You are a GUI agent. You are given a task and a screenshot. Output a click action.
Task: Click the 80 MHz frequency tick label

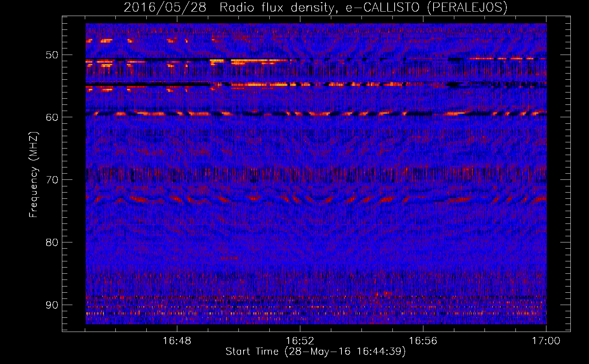pos(52,242)
